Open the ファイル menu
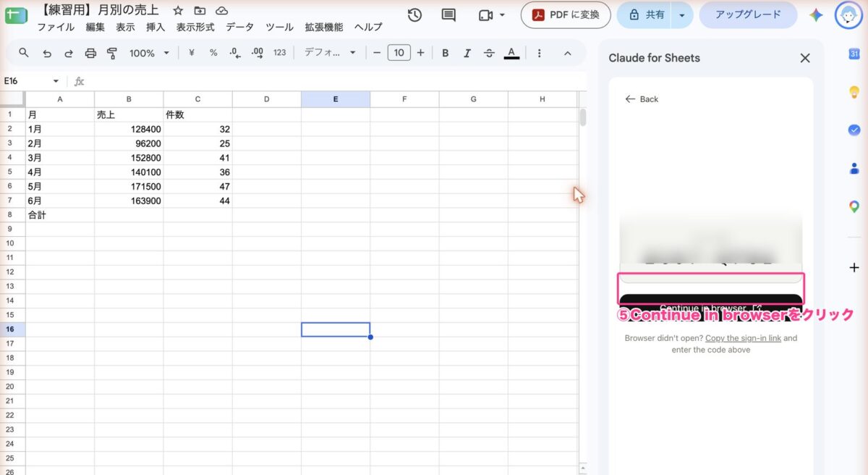 pyautogui.click(x=56, y=28)
